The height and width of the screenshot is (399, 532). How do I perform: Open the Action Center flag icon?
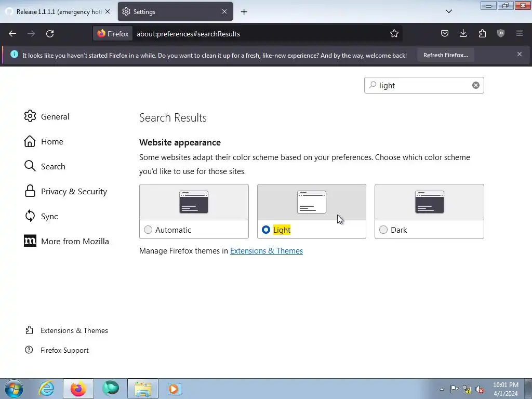(x=454, y=389)
